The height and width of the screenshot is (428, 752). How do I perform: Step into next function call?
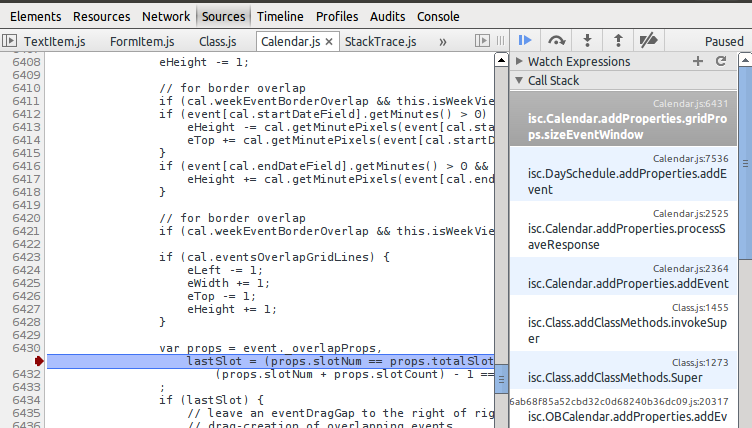pyautogui.click(x=587, y=41)
